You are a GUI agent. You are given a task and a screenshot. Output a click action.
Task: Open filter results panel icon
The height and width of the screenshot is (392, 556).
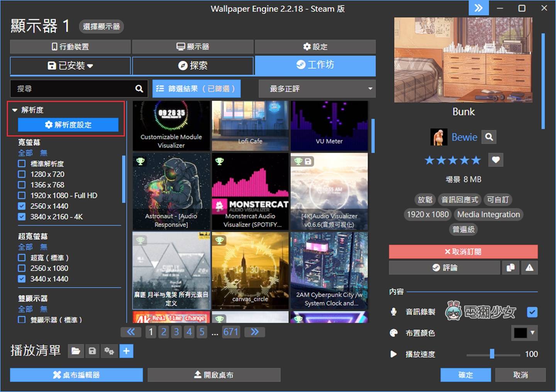tap(160, 88)
